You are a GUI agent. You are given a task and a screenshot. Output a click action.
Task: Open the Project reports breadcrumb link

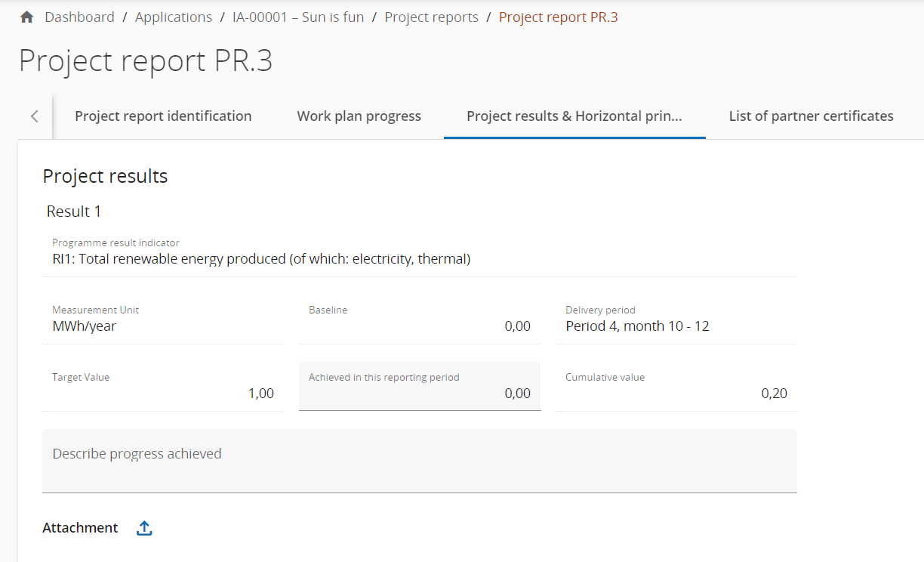pos(431,17)
